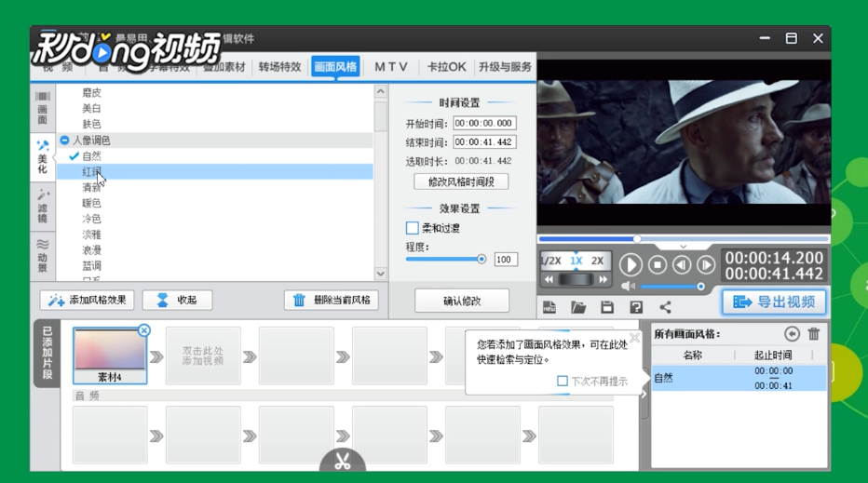Screen dimensions: 868x483
Task: Open the 卡拉OK tab
Action: pos(446,67)
